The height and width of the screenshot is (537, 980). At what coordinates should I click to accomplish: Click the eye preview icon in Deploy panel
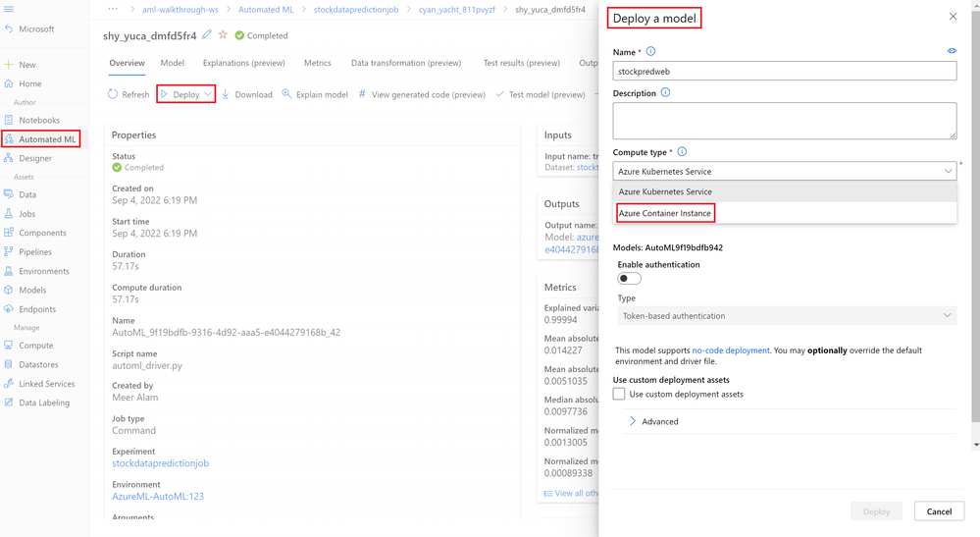[x=952, y=51]
